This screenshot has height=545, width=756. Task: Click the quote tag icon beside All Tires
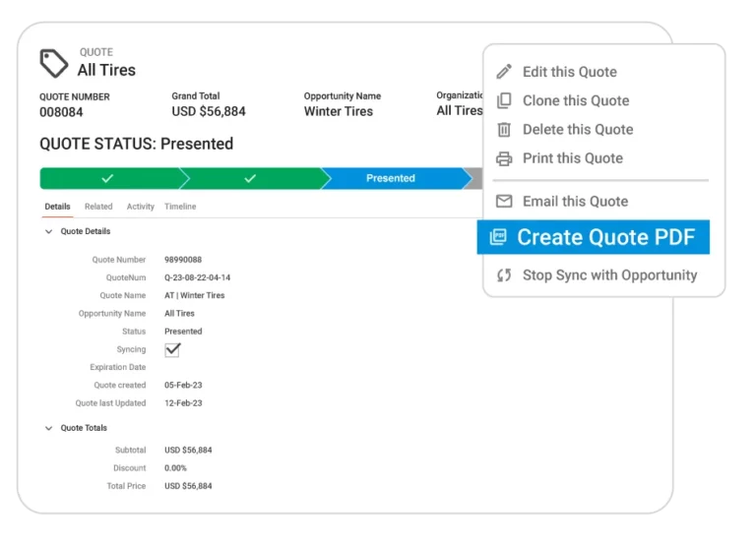(x=53, y=63)
